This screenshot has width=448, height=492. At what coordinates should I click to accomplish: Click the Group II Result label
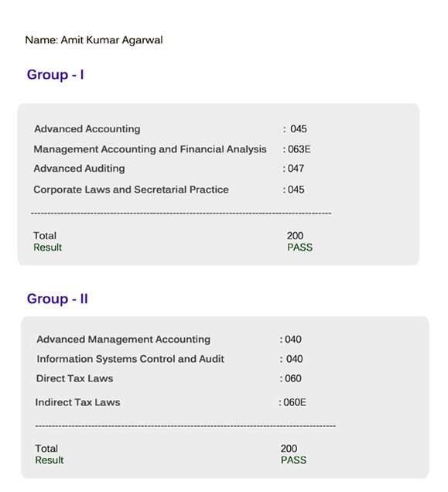[x=50, y=460]
